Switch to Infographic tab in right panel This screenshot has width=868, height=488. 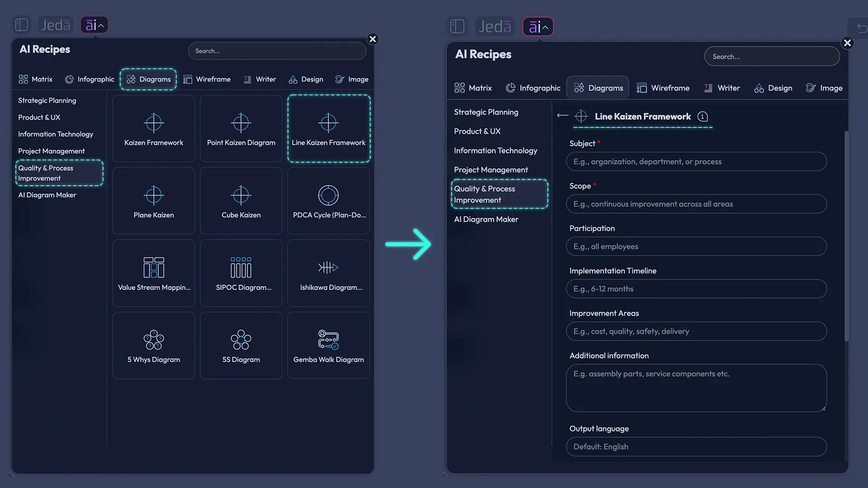(533, 88)
